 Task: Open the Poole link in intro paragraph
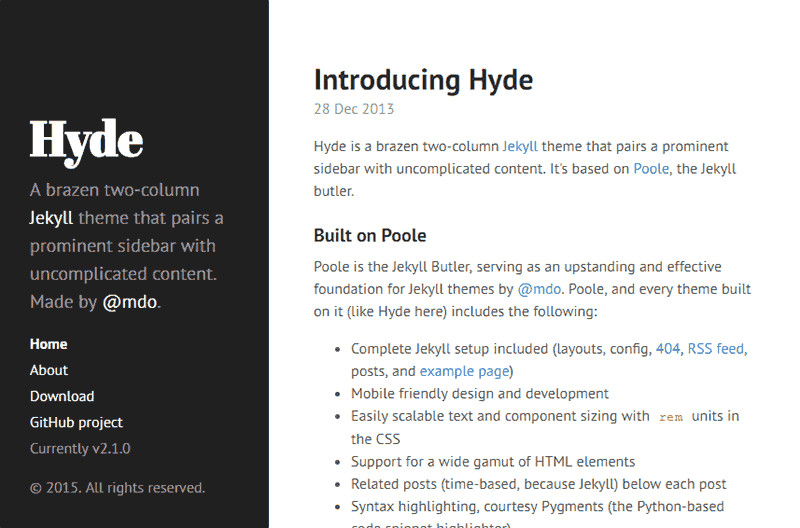coord(651,169)
